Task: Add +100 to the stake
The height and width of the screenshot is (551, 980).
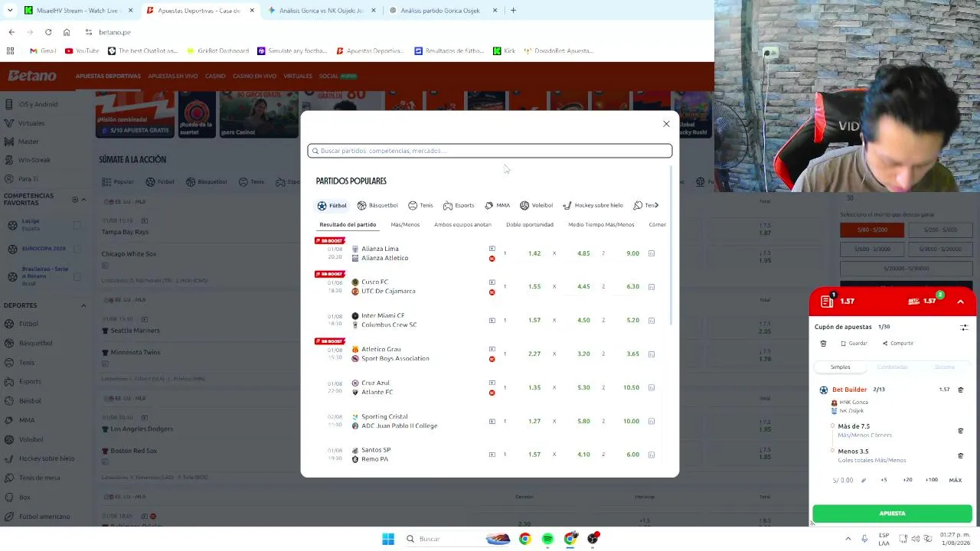Action: [x=931, y=480]
